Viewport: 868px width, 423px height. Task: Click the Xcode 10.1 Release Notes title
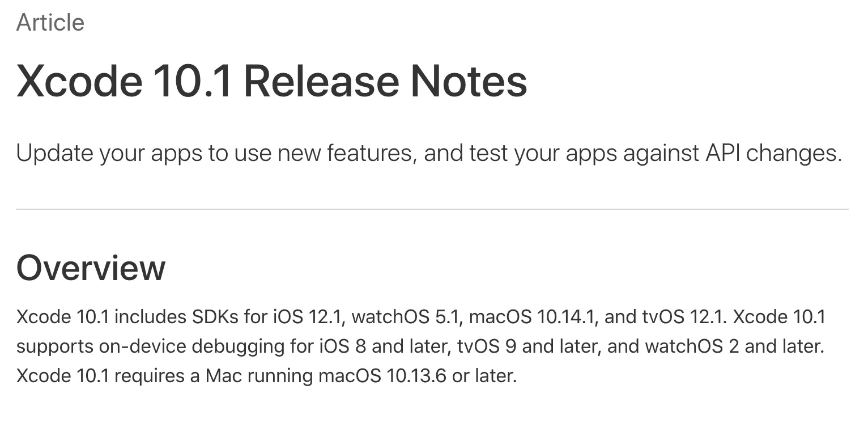272,81
